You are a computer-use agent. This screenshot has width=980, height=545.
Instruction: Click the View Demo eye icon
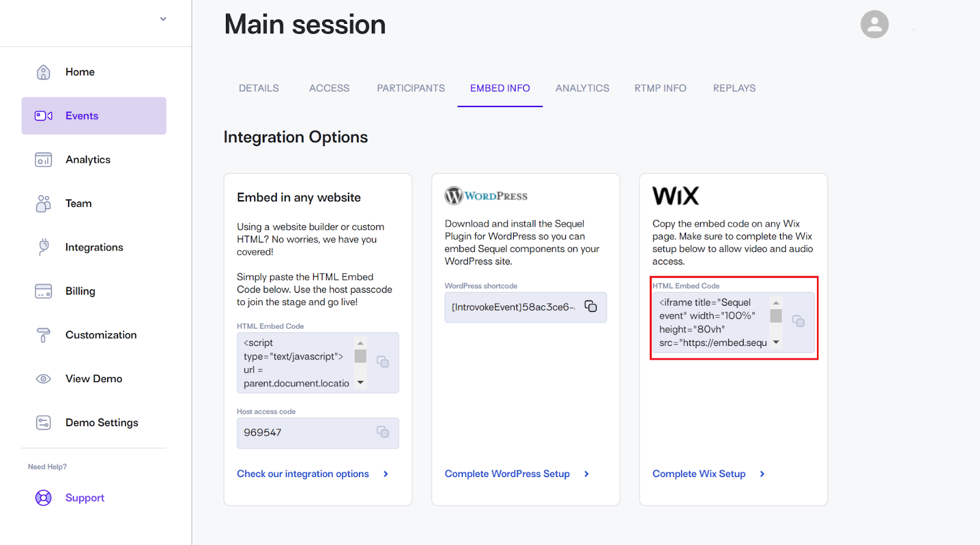(43, 378)
